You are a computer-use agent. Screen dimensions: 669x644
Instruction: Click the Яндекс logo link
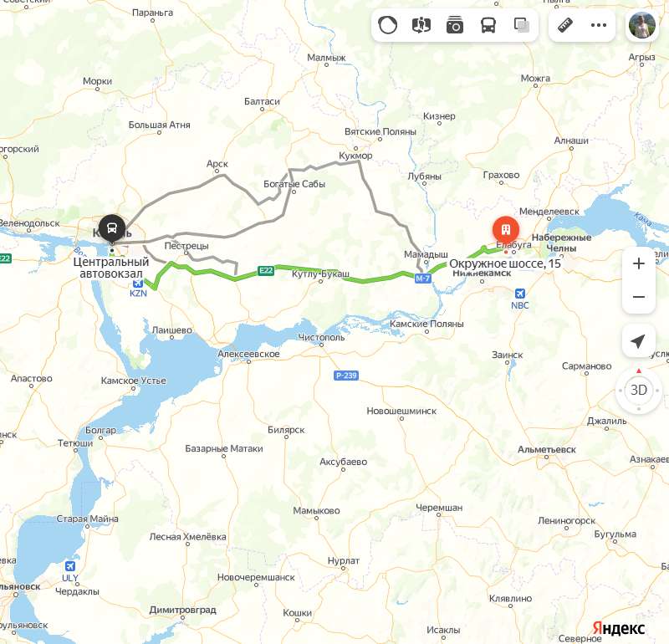[619, 628]
